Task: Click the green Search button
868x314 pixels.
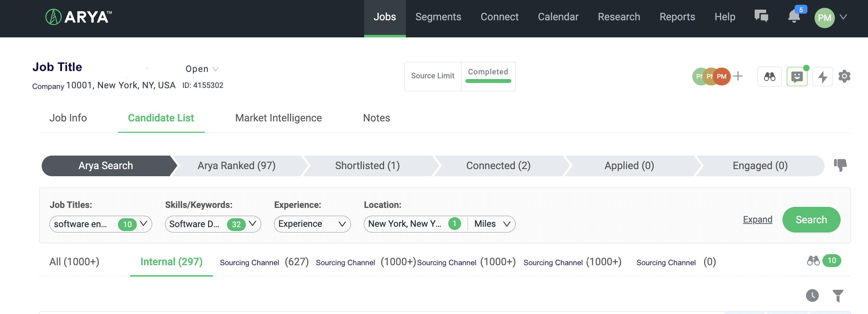Action: click(811, 220)
